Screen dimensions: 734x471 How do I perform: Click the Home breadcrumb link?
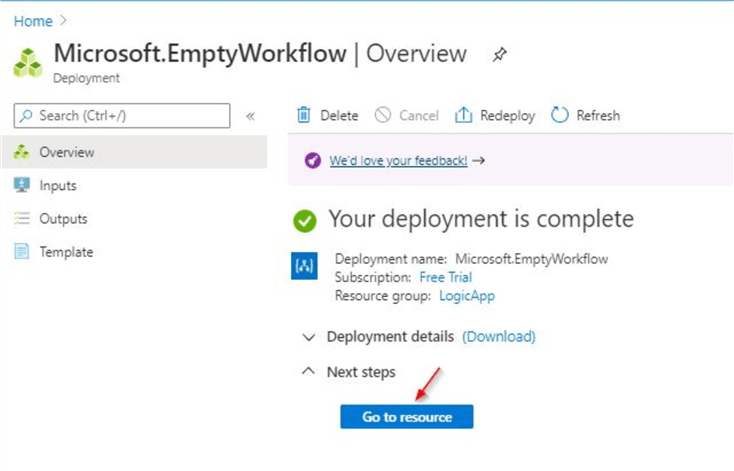[x=33, y=21]
